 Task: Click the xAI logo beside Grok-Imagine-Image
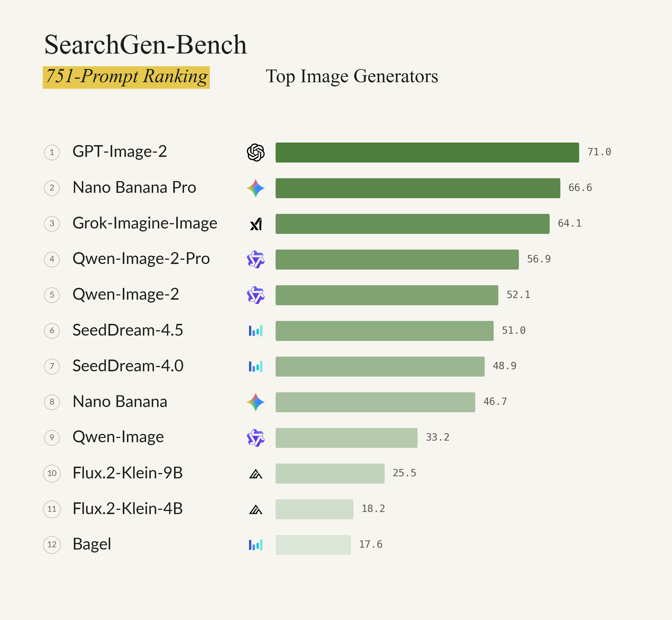pos(256,224)
